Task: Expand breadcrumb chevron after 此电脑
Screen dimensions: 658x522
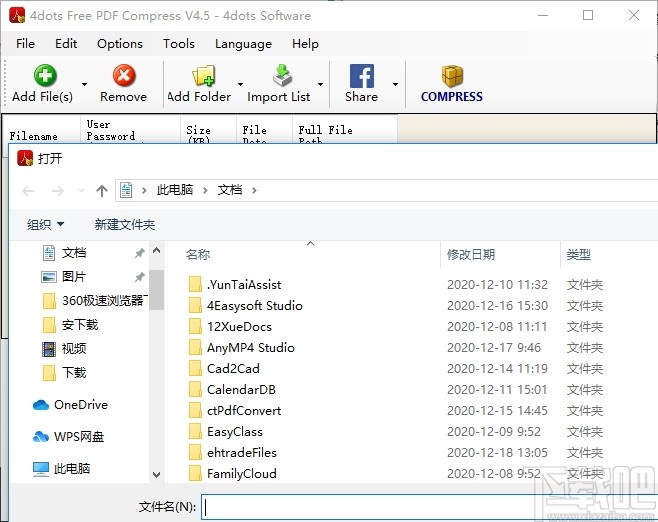Action: (205, 191)
